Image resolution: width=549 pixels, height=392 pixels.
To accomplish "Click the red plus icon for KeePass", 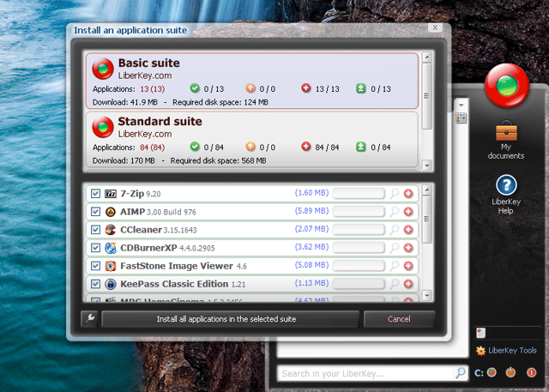I will (x=408, y=284).
